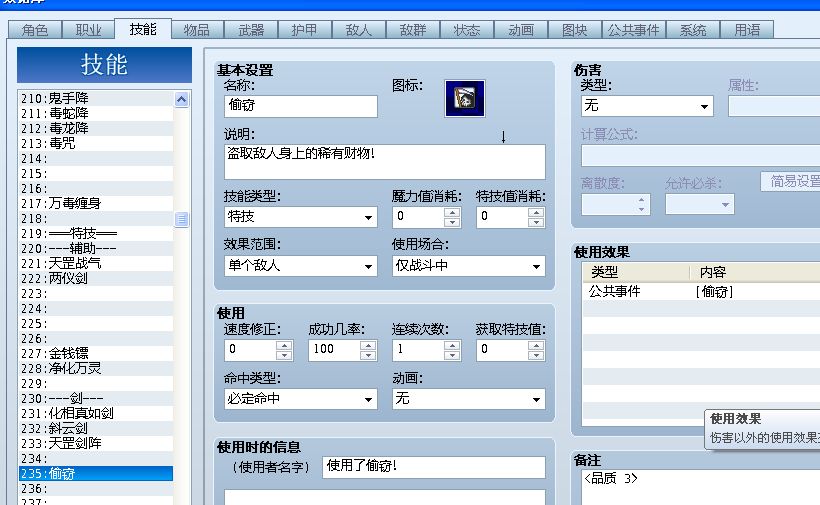Screen dimensions: 820x505
Task: Increase the 速度修正 spinner value
Action: point(284,346)
